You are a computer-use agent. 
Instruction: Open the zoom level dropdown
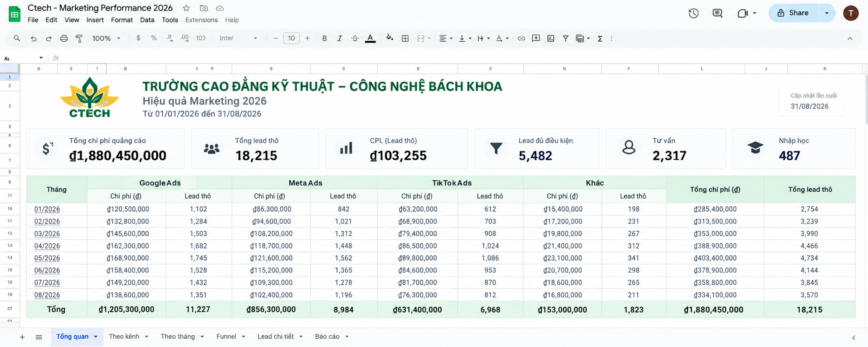[106, 39]
